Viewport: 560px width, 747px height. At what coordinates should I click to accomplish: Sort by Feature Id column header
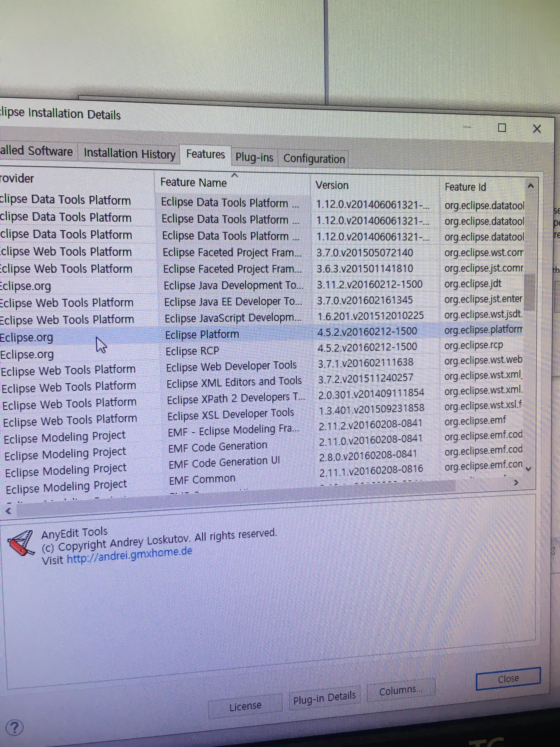coord(465,187)
